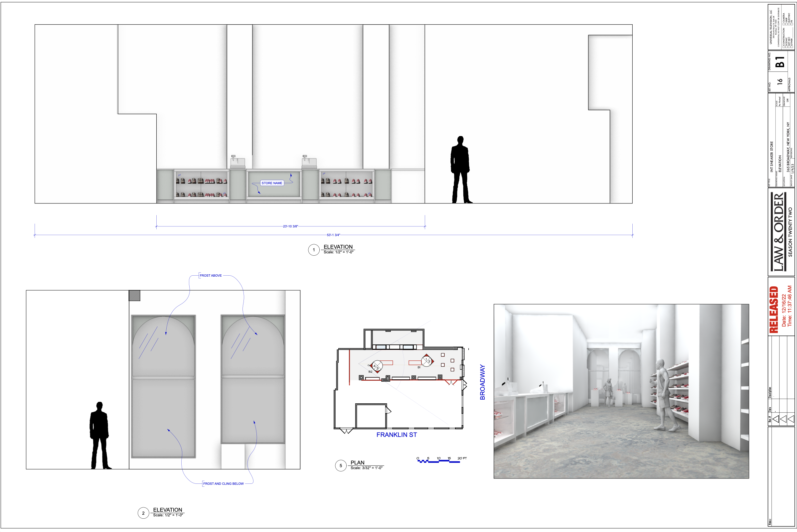Check the SCENIC checkbox

[x=786, y=47]
